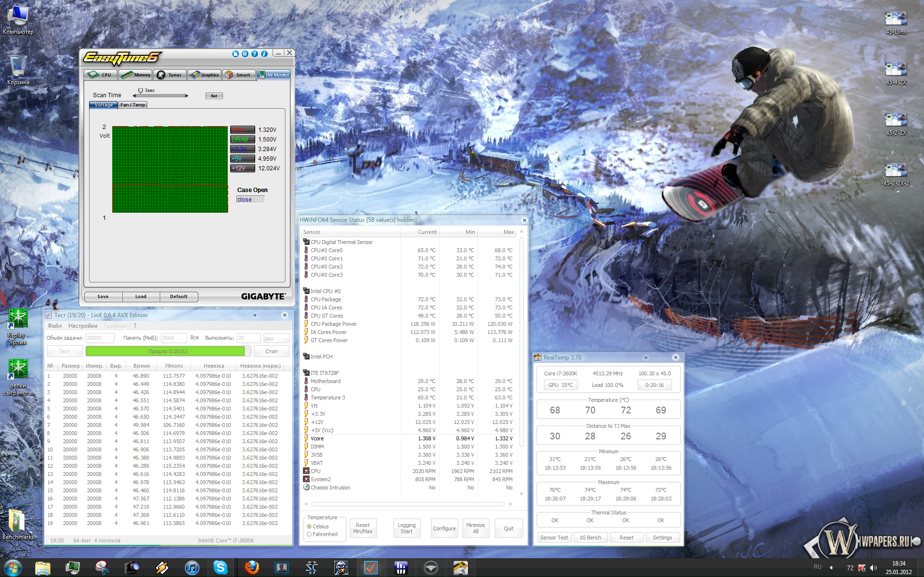Select the Celsius temperature option
924x577 pixels.
point(309,526)
